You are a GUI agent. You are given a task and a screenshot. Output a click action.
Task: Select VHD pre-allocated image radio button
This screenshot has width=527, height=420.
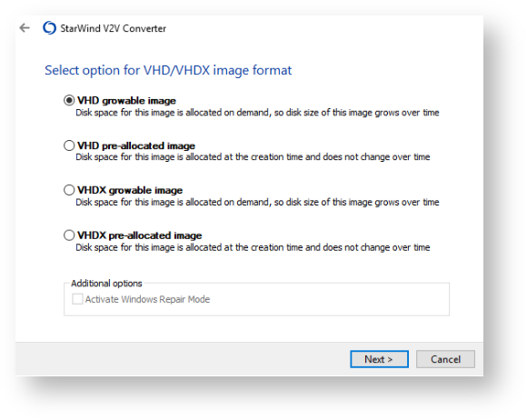click(69, 145)
